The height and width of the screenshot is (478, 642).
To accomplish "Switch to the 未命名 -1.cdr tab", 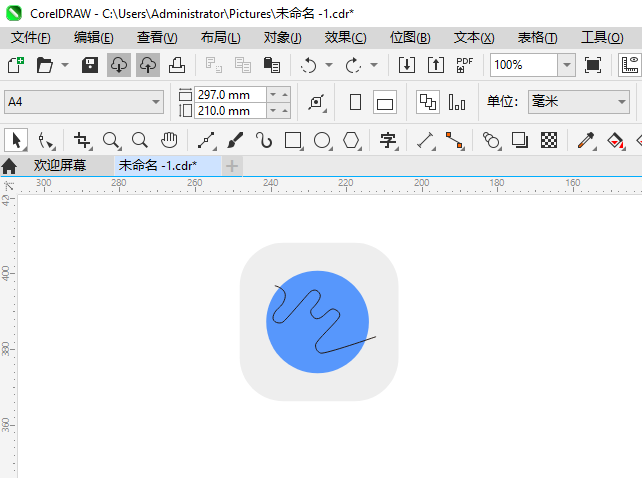I will coord(167,165).
